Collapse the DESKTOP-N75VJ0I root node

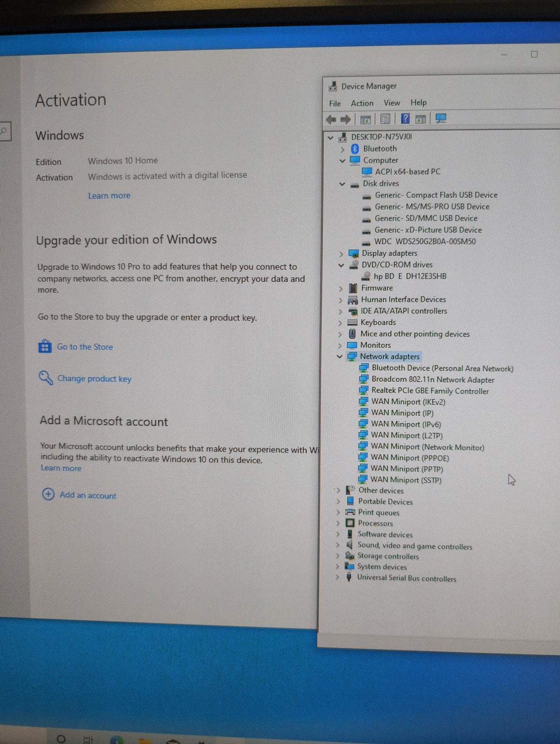[x=330, y=138]
